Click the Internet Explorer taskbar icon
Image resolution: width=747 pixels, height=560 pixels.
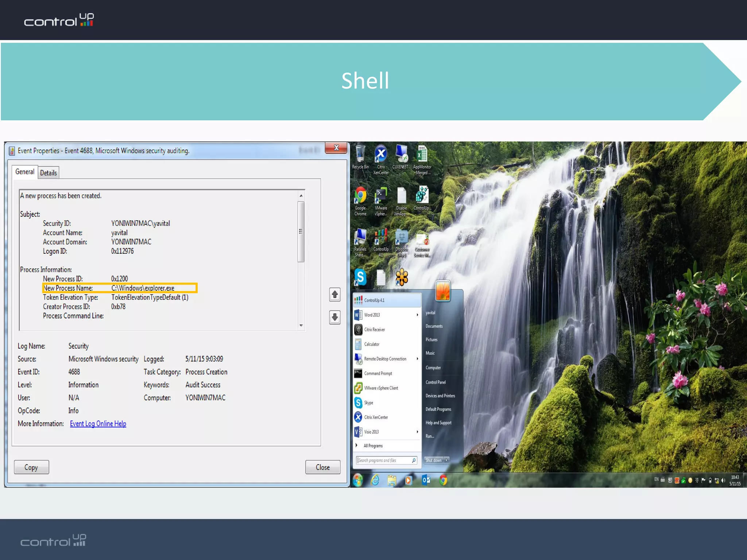pos(375,480)
